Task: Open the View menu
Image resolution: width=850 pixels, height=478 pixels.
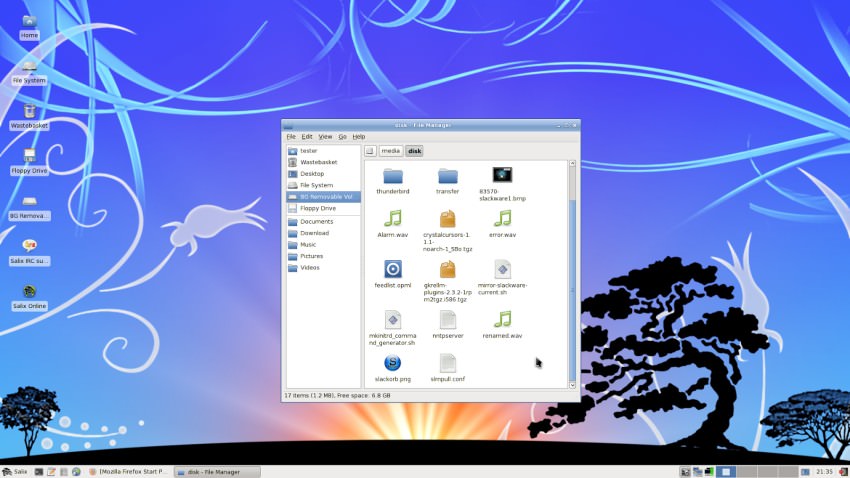Action: pyautogui.click(x=325, y=136)
